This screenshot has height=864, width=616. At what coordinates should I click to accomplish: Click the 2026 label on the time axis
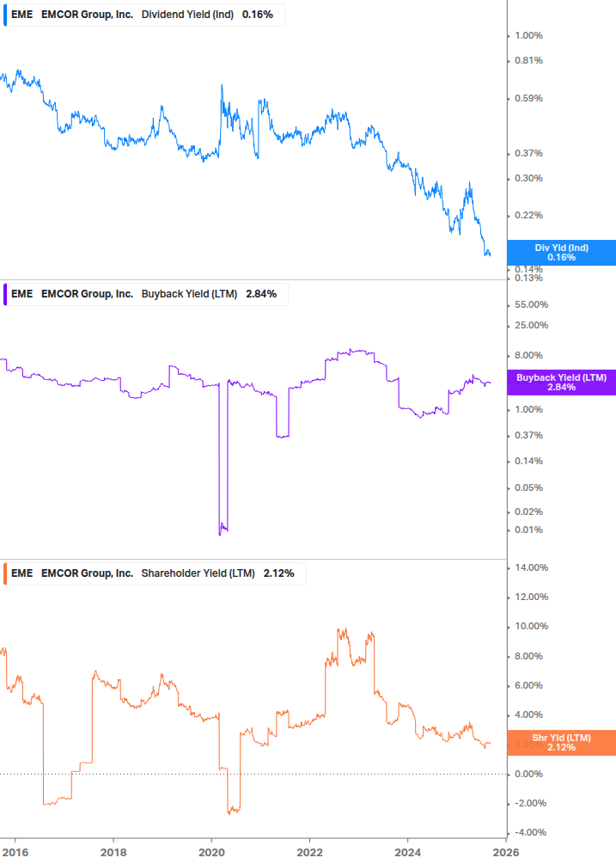[506, 853]
